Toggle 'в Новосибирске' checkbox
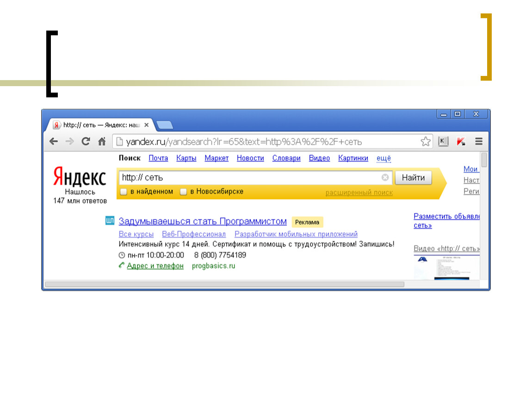 184,192
